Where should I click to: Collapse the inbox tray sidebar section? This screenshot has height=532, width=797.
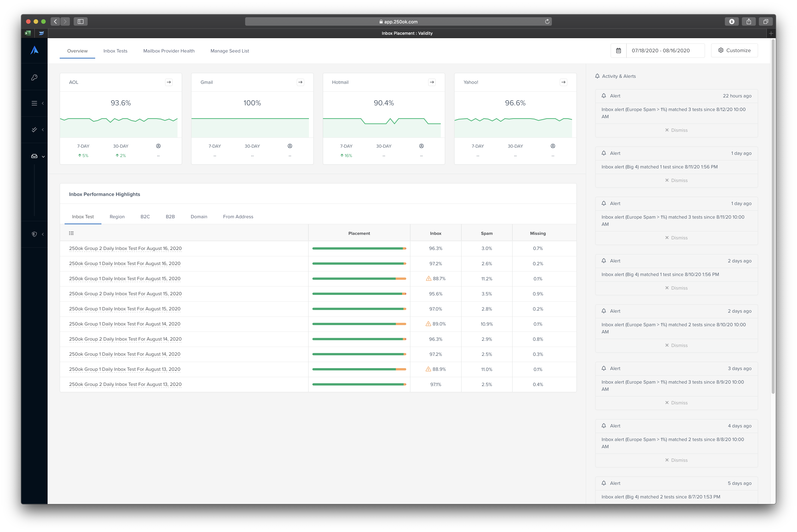point(34,157)
